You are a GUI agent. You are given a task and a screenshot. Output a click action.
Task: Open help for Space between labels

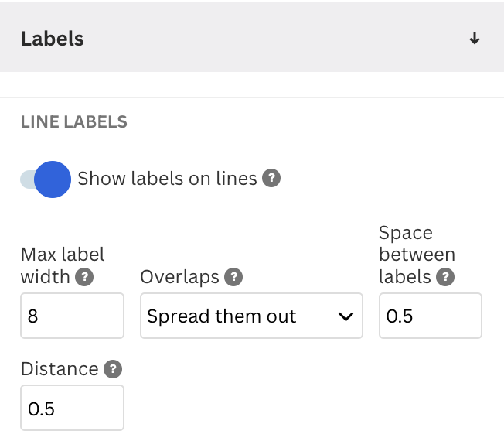click(x=445, y=277)
